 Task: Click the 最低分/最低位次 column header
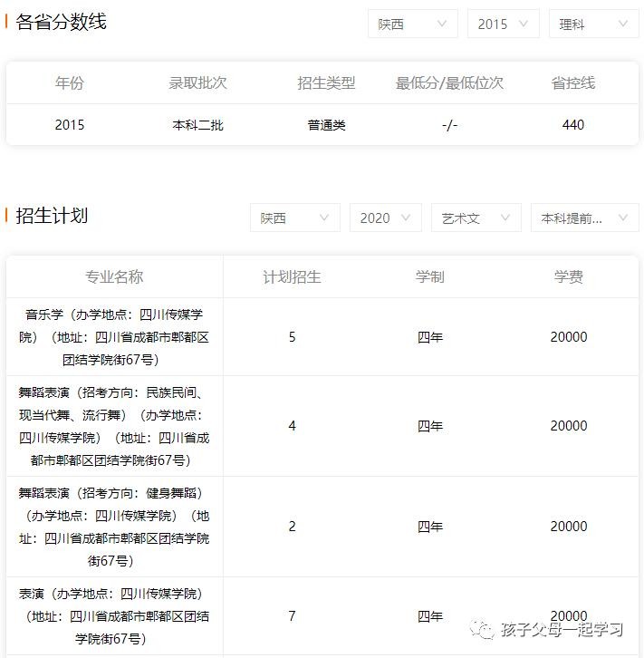[449, 83]
